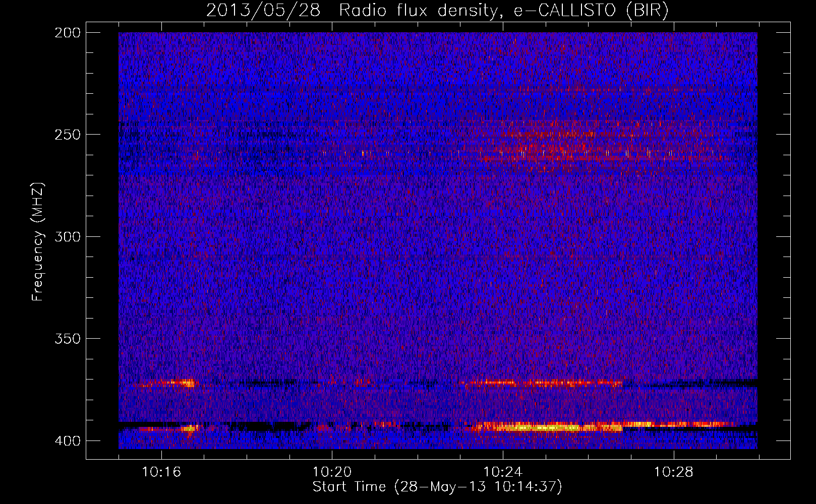Screen dimensions: 816x504
Task: Click the plot title 'Radio flux density, e-CALLISTO (BIR)'
Action: point(504,11)
